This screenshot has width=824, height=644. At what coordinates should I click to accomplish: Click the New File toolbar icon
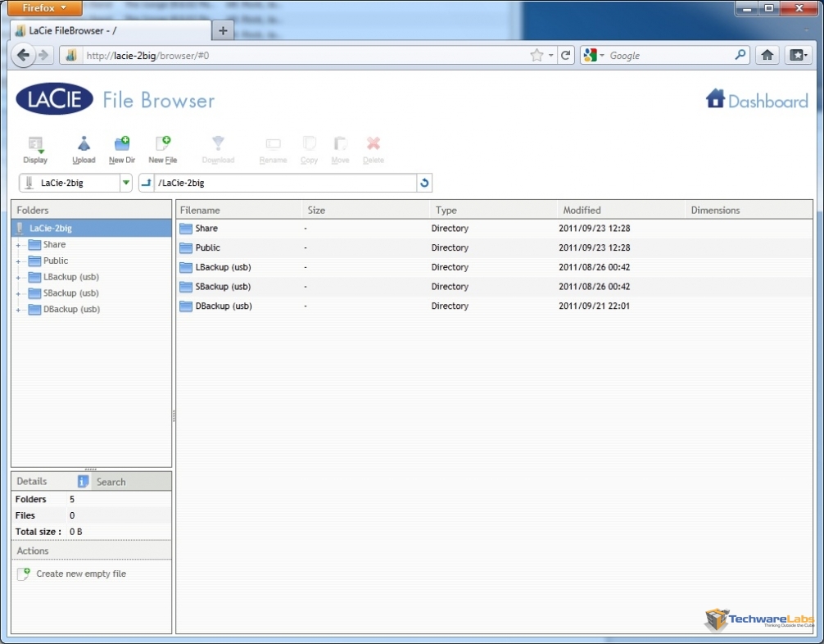(x=163, y=143)
